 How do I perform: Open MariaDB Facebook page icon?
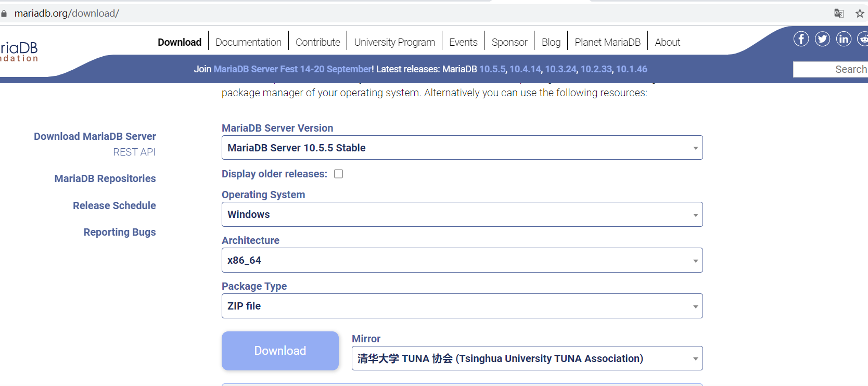tap(801, 38)
